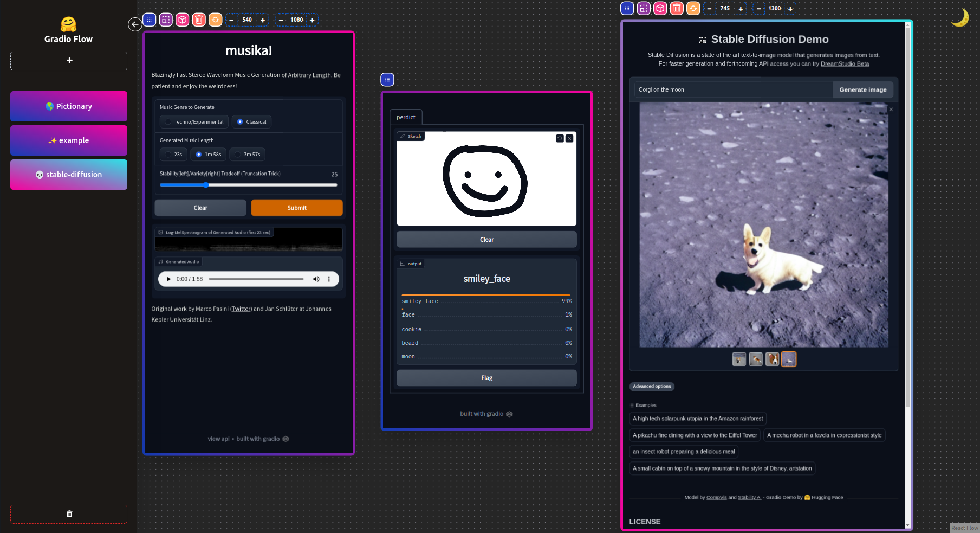
Task: Click the musika Clear button
Action: pos(200,208)
